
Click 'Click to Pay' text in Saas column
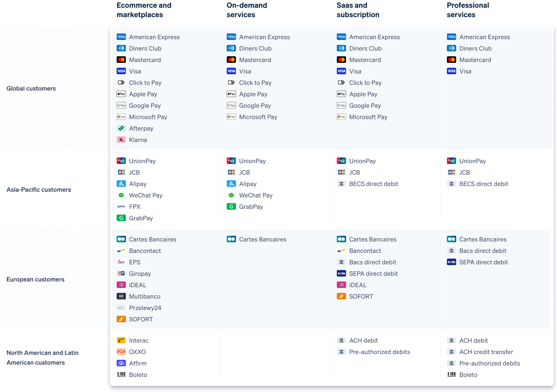click(x=365, y=83)
